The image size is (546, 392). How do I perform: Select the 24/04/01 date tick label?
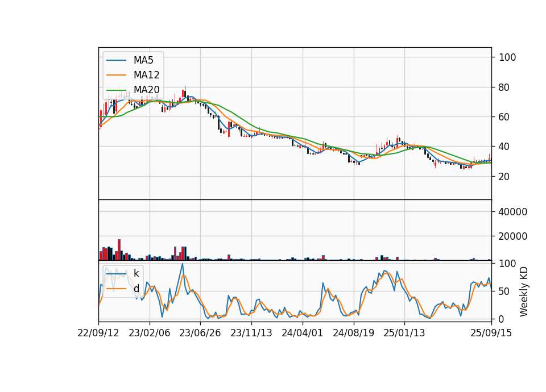click(x=302, y=333)
